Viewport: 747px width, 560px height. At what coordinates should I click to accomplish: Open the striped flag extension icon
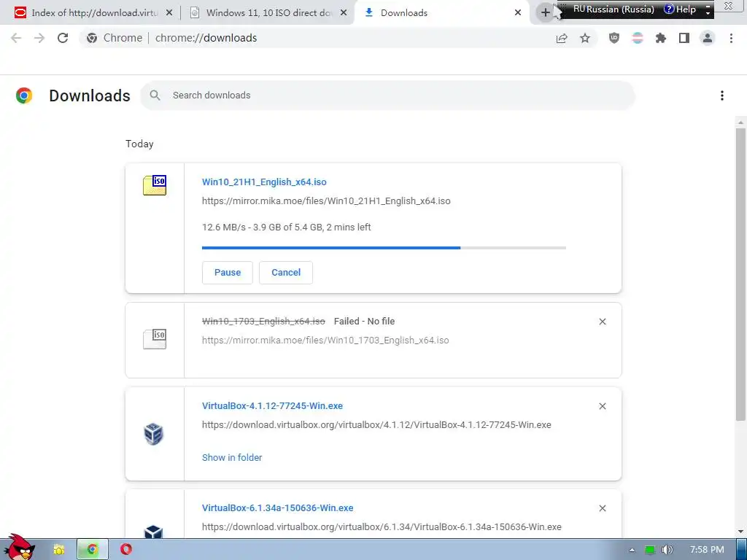[x=638, y=38]
